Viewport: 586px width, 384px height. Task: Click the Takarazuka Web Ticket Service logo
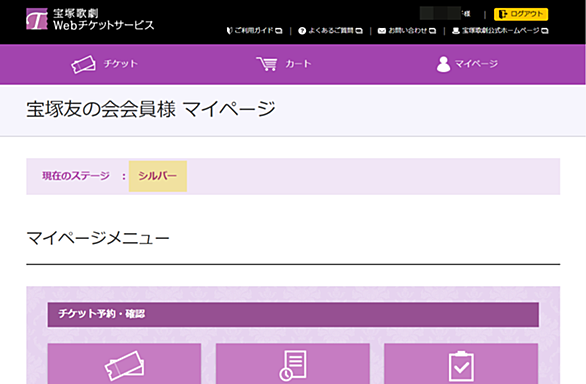coord(90,19)
